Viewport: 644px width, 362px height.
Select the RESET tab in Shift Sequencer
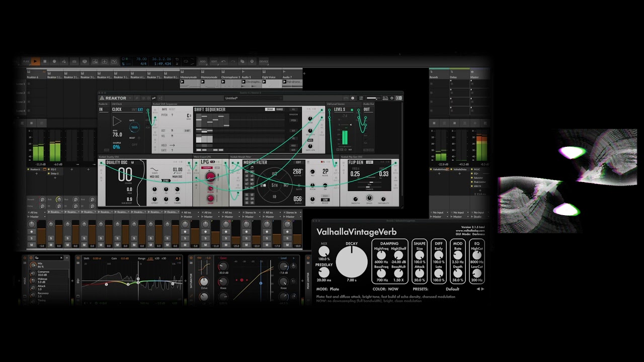[172, 109]
